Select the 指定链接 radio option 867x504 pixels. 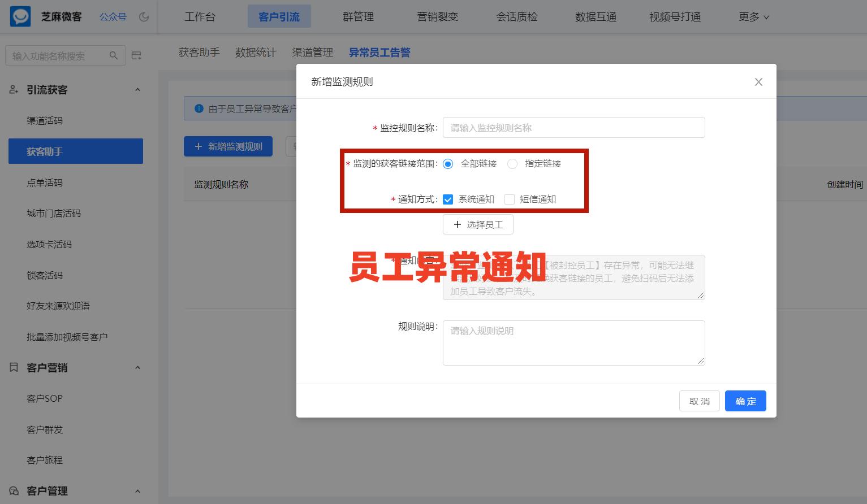pos(512,164)
